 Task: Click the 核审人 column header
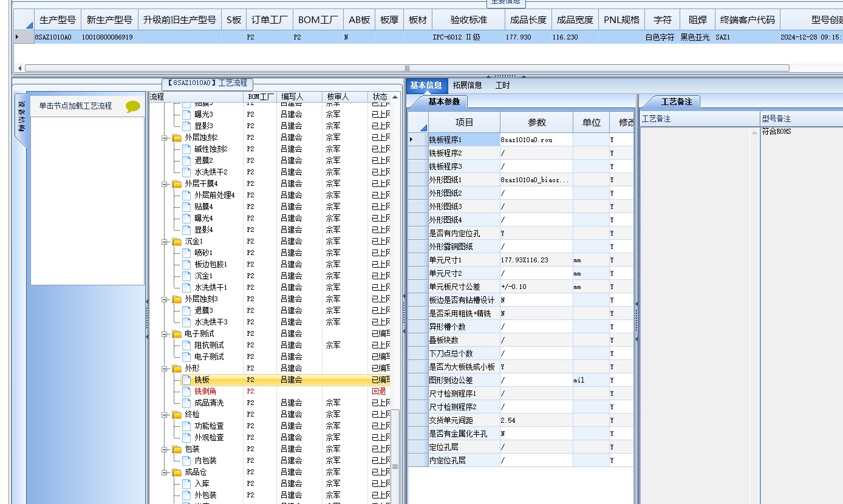pos(346,97)
